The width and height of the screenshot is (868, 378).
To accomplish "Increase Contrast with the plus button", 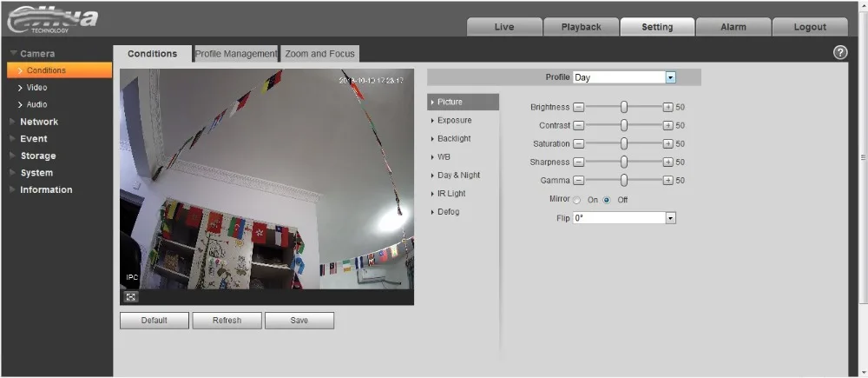I will click(x=668, y=125).
